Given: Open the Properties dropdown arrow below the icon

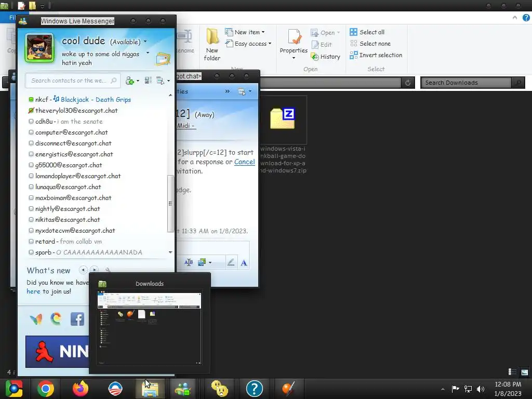Looking at the screenshot, I should pos(294,58).
